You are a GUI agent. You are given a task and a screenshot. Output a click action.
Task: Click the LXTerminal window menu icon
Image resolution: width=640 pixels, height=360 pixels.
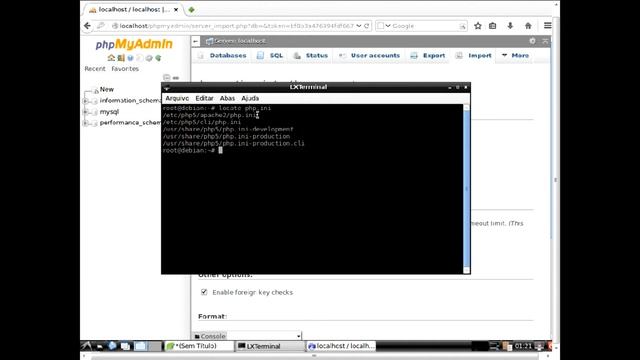[167, 87]
